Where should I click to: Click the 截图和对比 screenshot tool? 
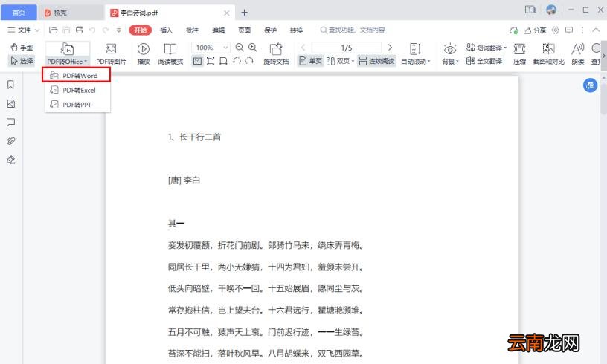548,53
